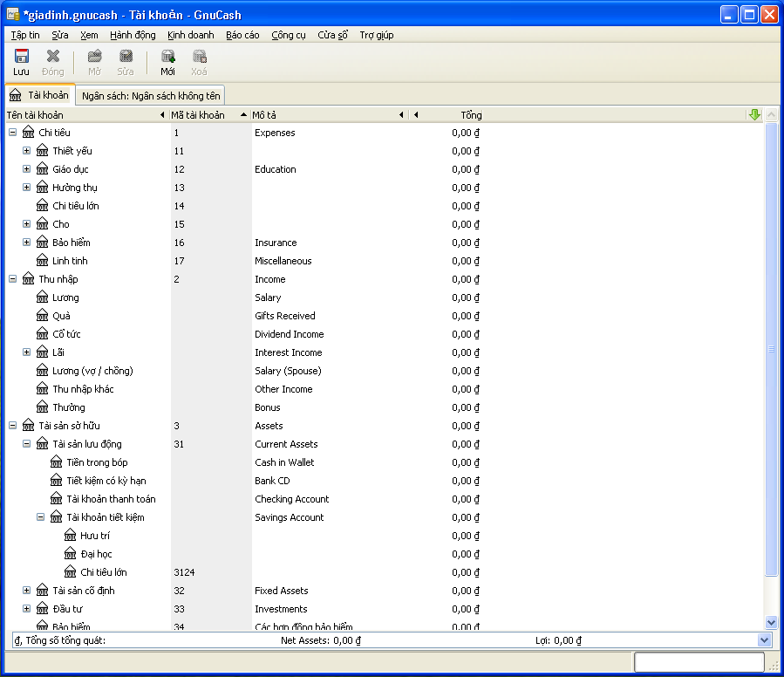
Task: Open the Xem menu
Action: 89,35
